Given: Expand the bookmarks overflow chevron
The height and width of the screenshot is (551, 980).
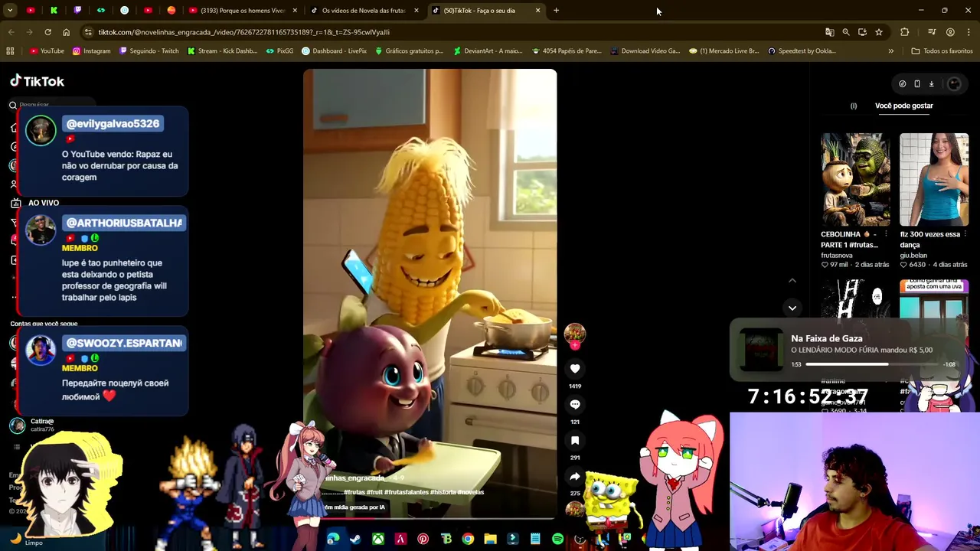Looking at the screenshot, I should 890,51.
